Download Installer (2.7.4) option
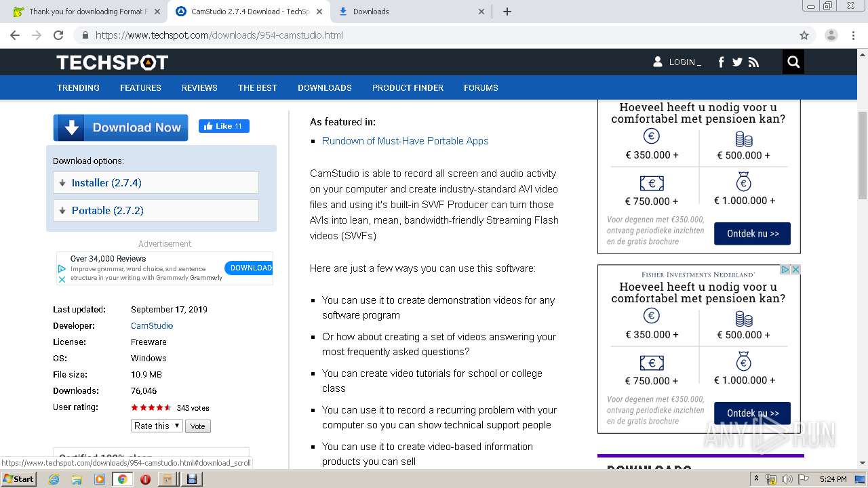Screen dimensions: 868x488 156,183
